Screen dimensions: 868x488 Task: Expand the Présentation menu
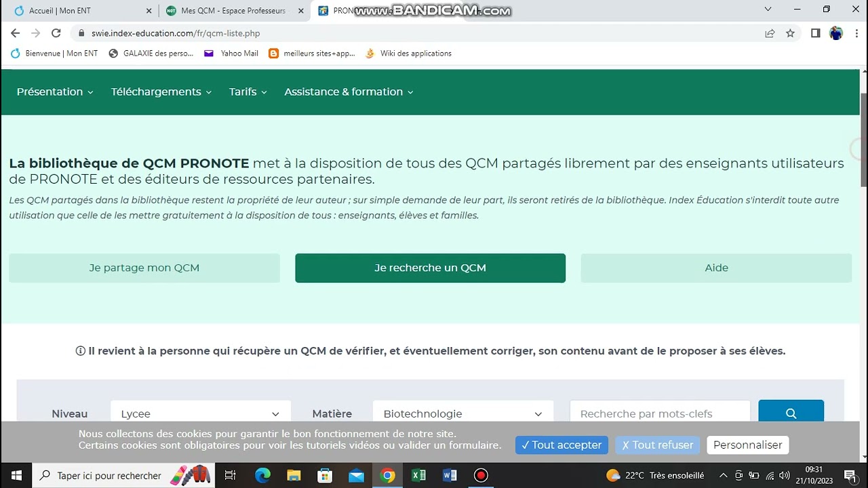coord(55,91)
